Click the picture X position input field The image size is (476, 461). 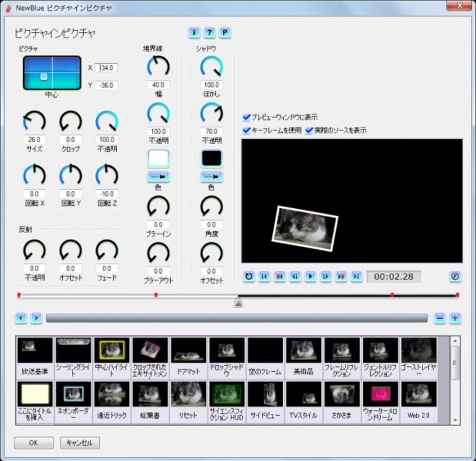coord(107,68)
